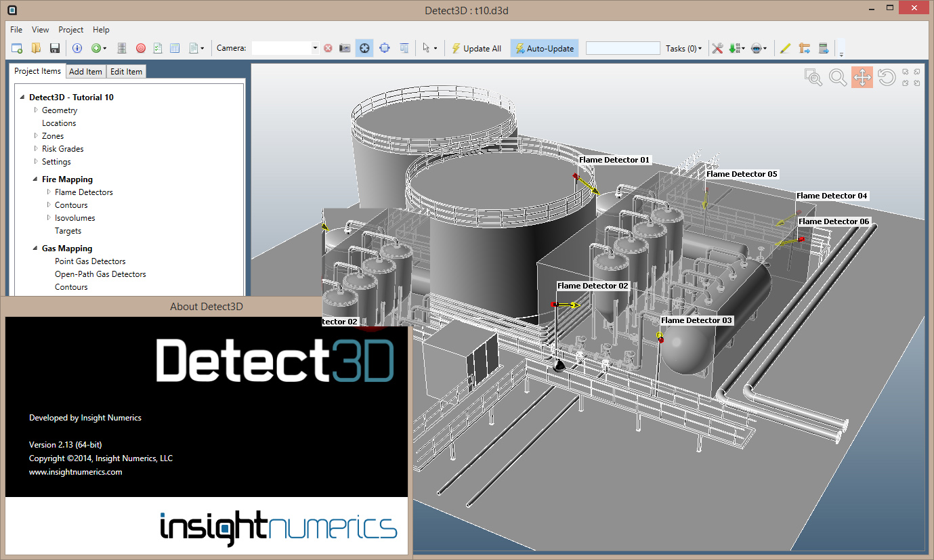Toggle Auto-Update mode on the toolbar
This screenshot has height=560, width=934.
[x=544, y=48]
